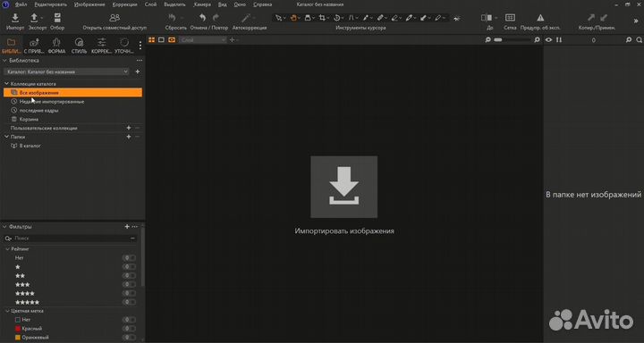Switch to the ФОРМА tool tab

(56, 46)
